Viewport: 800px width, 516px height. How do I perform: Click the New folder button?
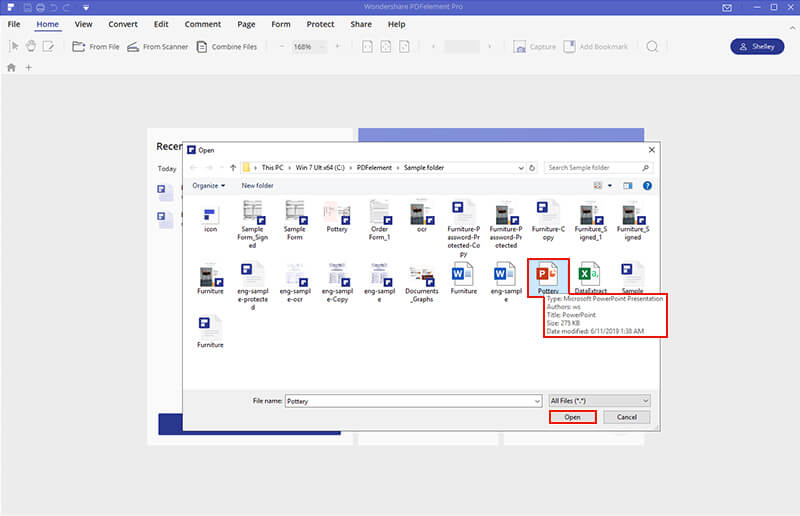(257, 185)
